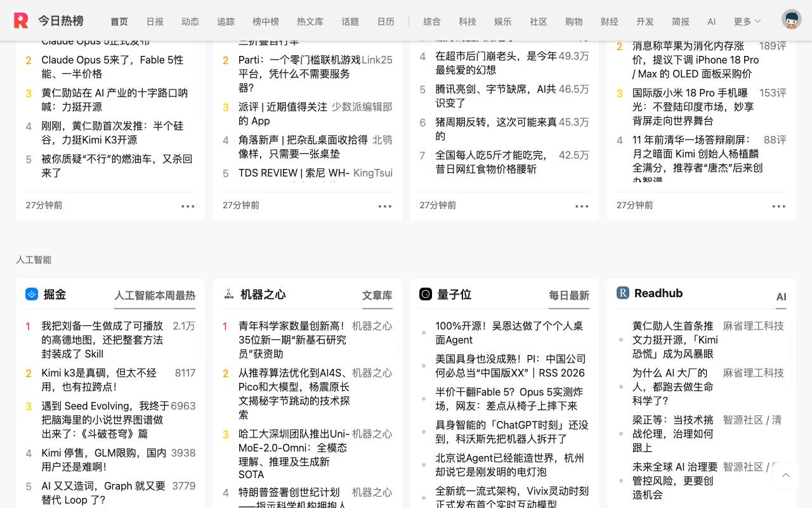The image size is (812, 508).
Task: Open '为什么 AI 大厂的人，都跑去做生命科学了？'
Action: click(672, 387)
